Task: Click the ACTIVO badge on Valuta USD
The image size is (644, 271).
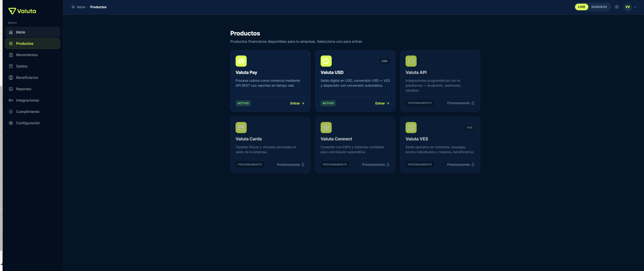Action: [x=328, y=103]
